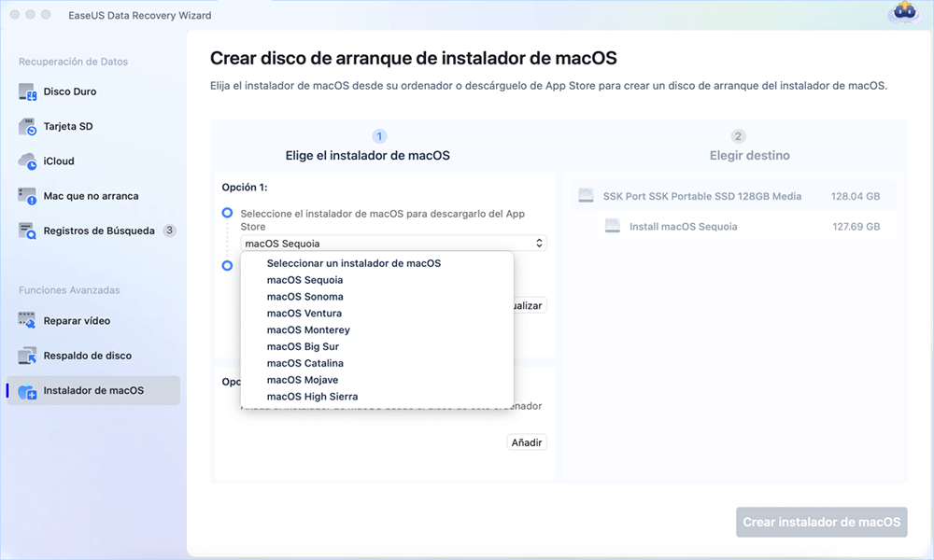Click the Instalador de macOS icon
Screen dimensions: 934x560
[x=27, y=391]
